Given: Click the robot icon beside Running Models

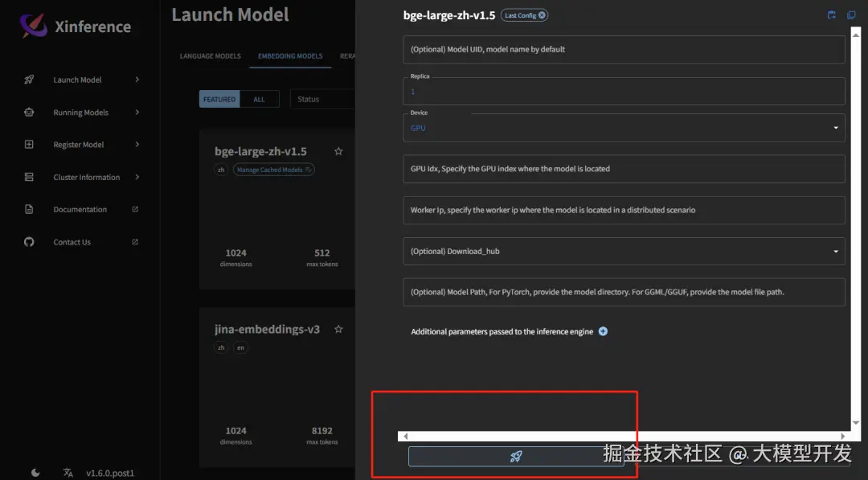Looking at the screenshot, I should point(30,113).
